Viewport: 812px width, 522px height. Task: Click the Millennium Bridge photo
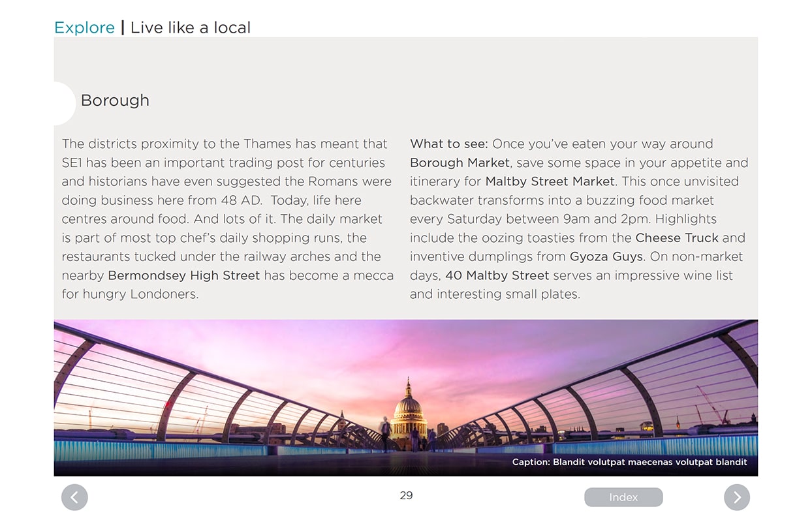coord(406,397)
